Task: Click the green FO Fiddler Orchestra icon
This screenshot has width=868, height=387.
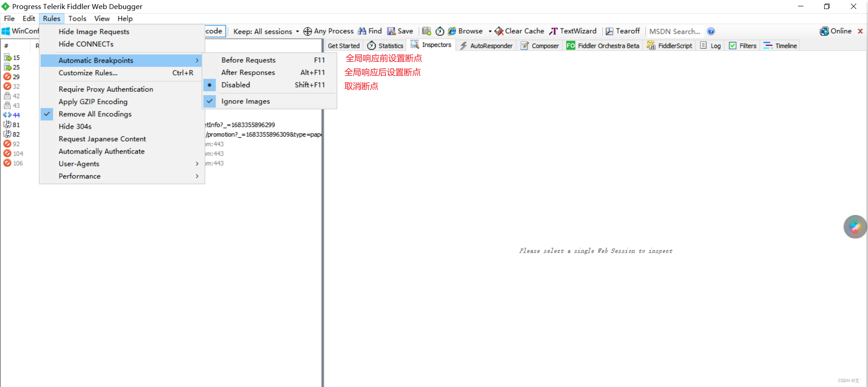Action: tap(571, 46)
